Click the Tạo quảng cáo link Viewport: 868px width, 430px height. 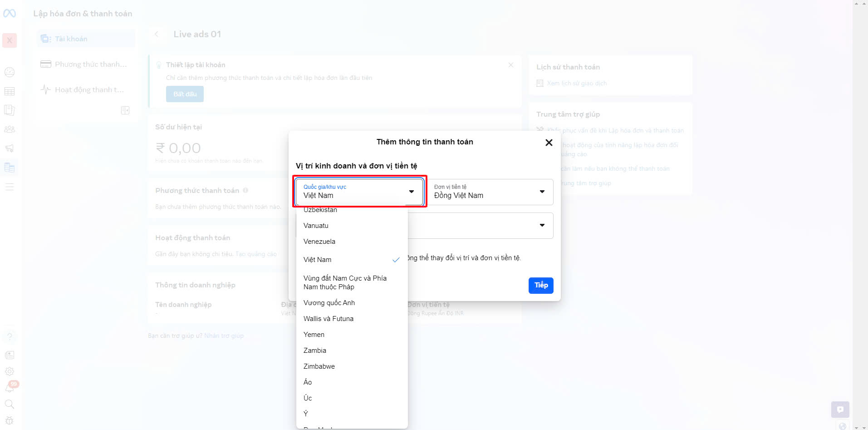pyautogui.click(x=256, y=254)
